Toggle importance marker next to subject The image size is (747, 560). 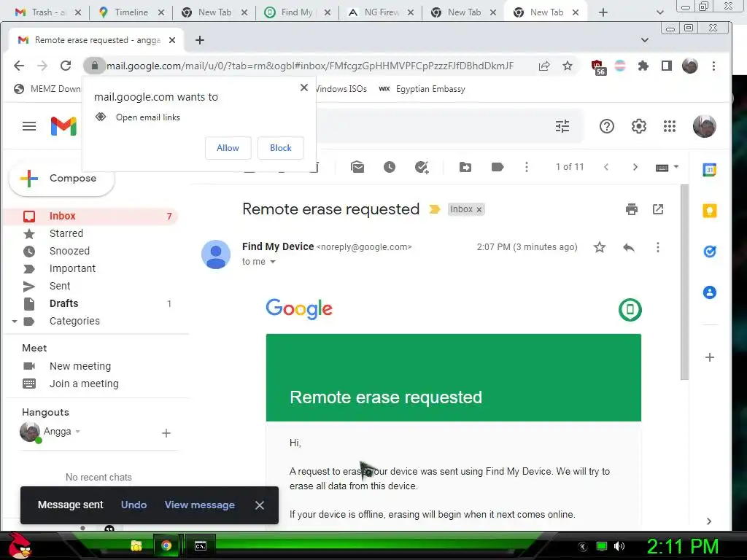[x=434, y=209]
